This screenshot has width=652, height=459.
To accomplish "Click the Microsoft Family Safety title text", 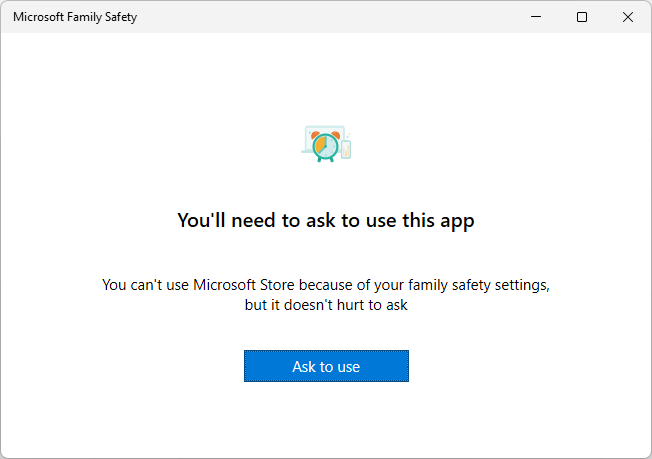I will pos(75,17).
